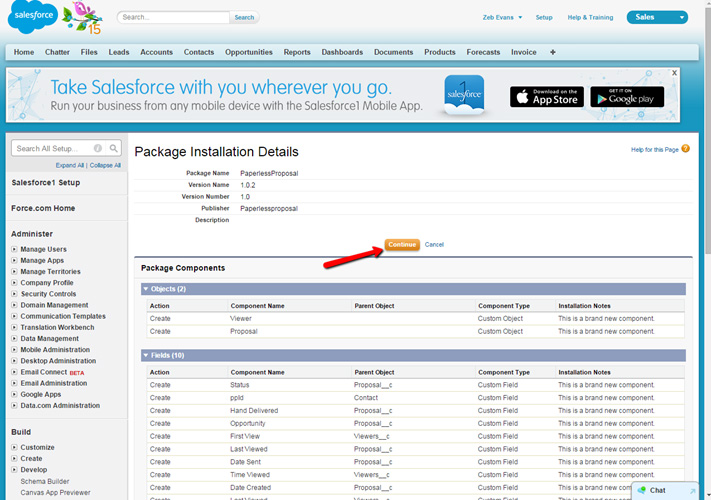Image resolution: width=711 pixels, height=500 pixels.
Task: Select the Invoice tab
Action: [524, 52]
